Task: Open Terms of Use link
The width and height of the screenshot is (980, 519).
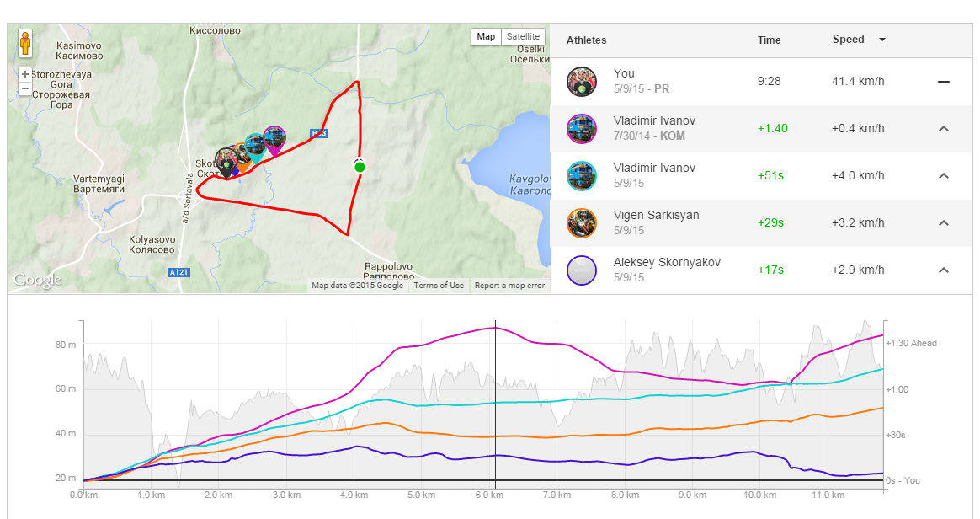Action: (x=439, y=285)
